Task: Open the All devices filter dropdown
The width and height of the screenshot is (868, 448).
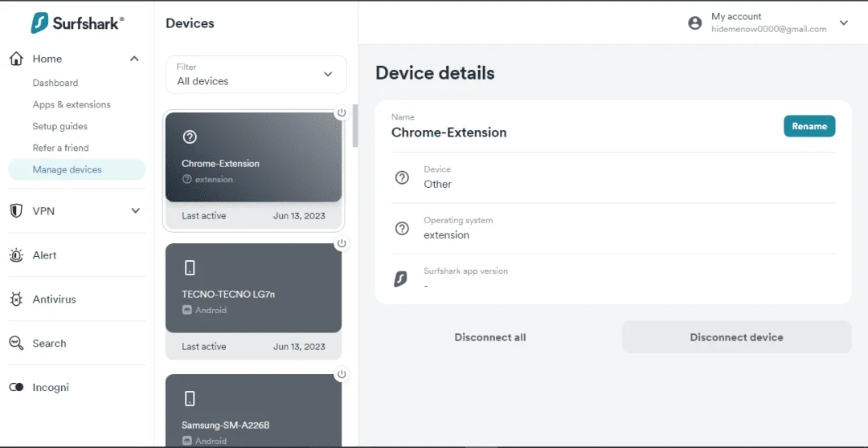Action: coord(256,75)
